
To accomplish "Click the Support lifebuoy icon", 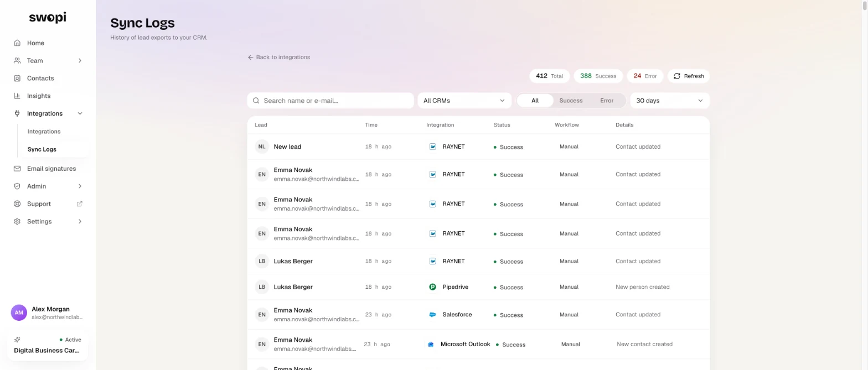I will point(17,204).
